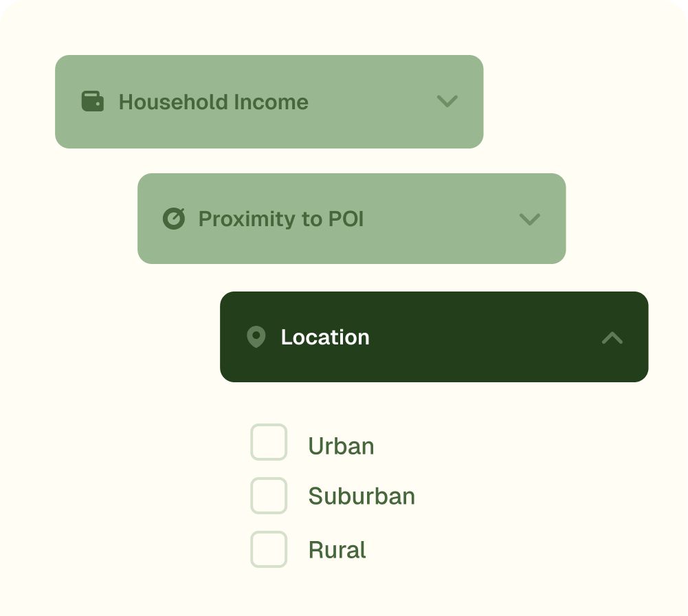Click the proximity target icon

point(174,219)
